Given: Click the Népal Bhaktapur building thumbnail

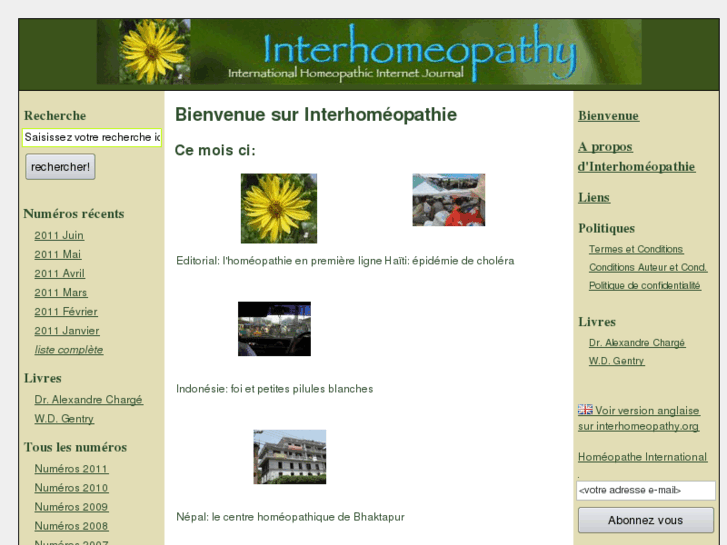Looking at the screenshot, I should tap(290, 457).
